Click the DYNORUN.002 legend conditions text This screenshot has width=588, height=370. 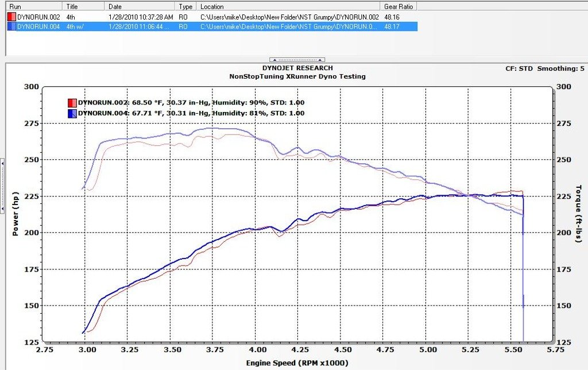point(191,102)
